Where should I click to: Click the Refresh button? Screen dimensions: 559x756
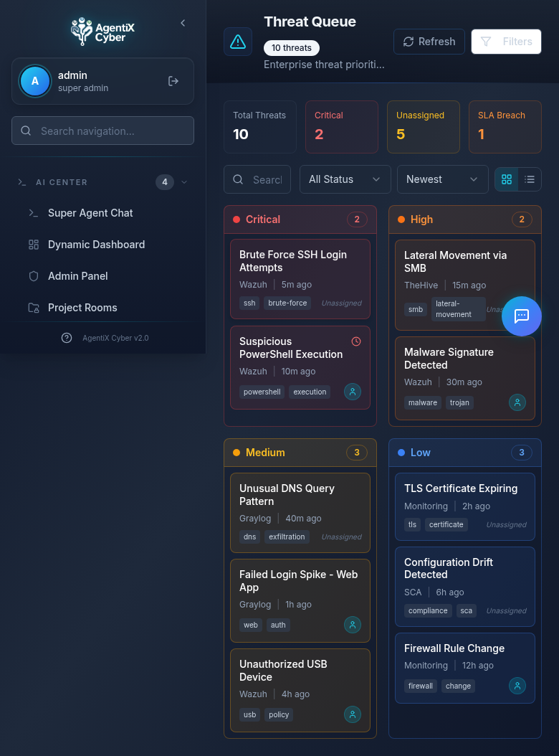(x=429, y=42)
